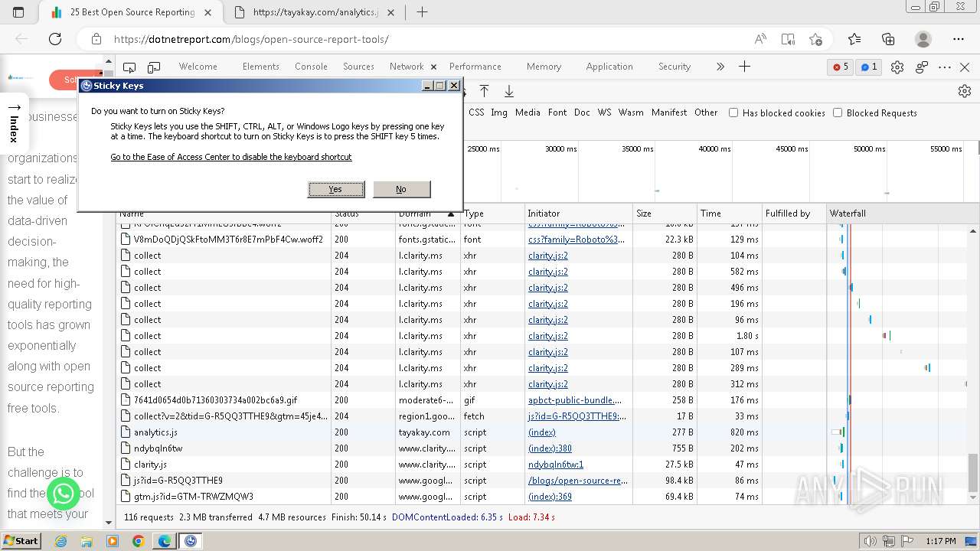
Task: Close the Network tab with its X
Action: coord(434,67)
